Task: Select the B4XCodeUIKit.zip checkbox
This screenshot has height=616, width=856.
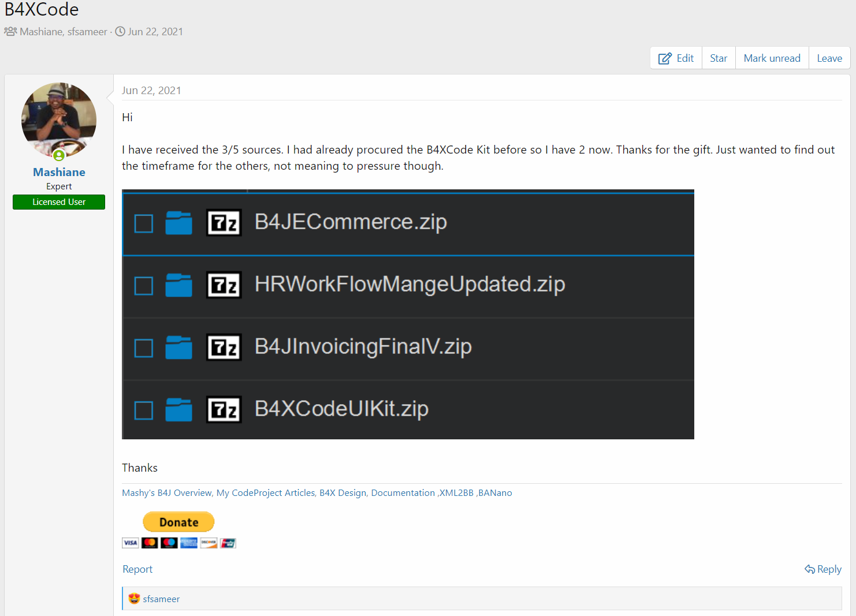Action: [144, 410]
